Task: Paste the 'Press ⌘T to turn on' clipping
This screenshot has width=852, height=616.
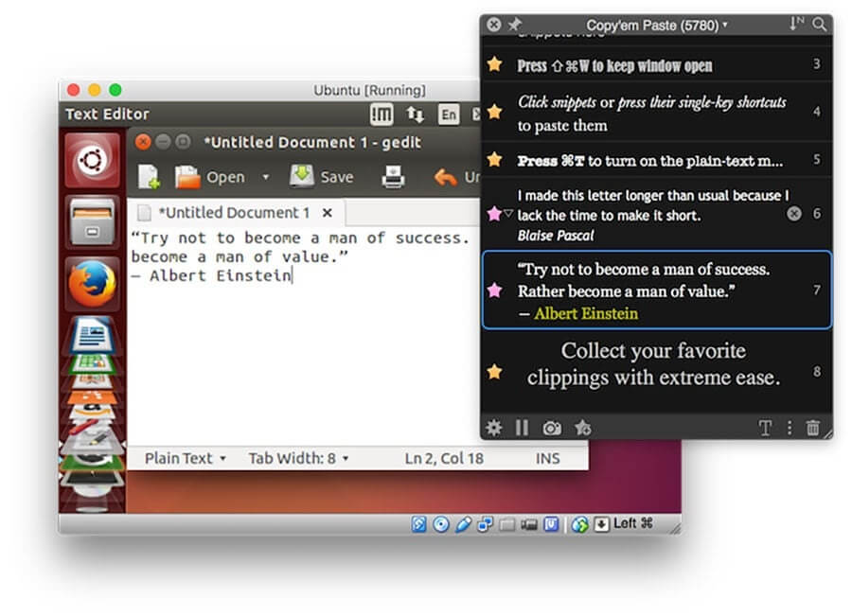Action: coord(656,160)
